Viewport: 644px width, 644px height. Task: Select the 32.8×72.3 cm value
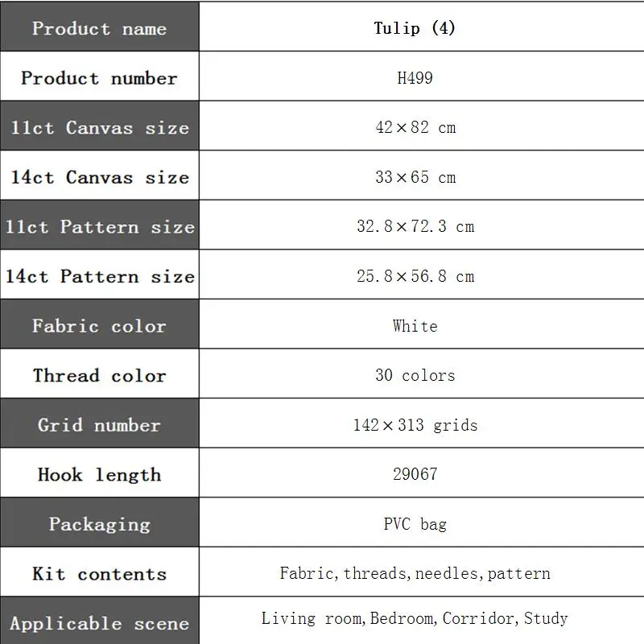click(x=415, y=226)
